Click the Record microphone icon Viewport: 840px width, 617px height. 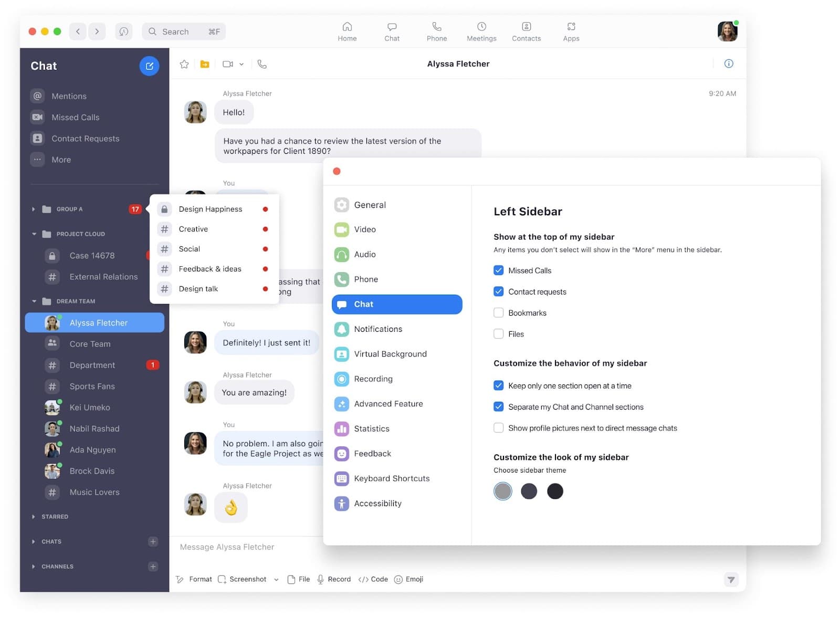[x=320, y=579]
